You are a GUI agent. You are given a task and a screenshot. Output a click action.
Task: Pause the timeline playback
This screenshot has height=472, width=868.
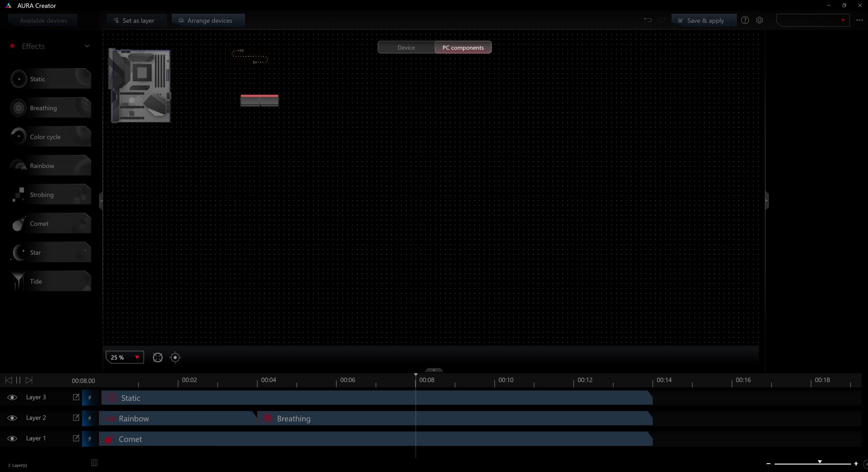pos(18,380)
